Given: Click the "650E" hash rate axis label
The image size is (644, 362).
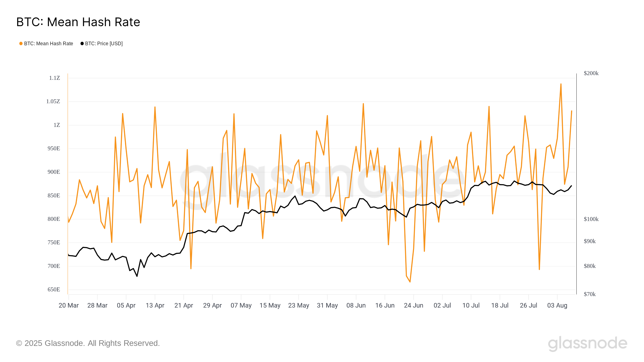Looking at the screenshot, I should click(54, 290).
